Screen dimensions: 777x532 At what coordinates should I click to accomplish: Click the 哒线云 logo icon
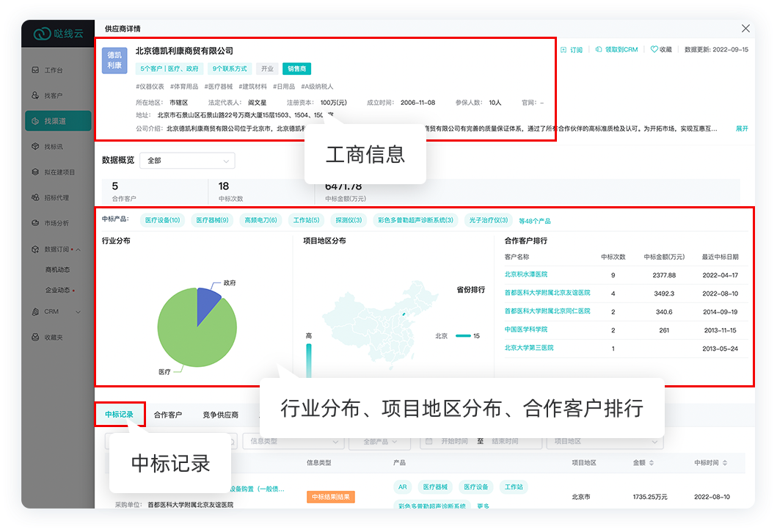coord(42,34)
